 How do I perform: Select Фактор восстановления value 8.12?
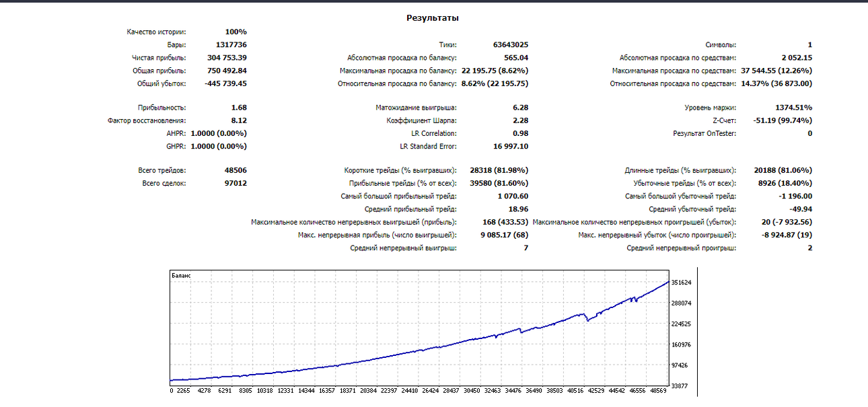pyautogui.click(x=239, y=120)
